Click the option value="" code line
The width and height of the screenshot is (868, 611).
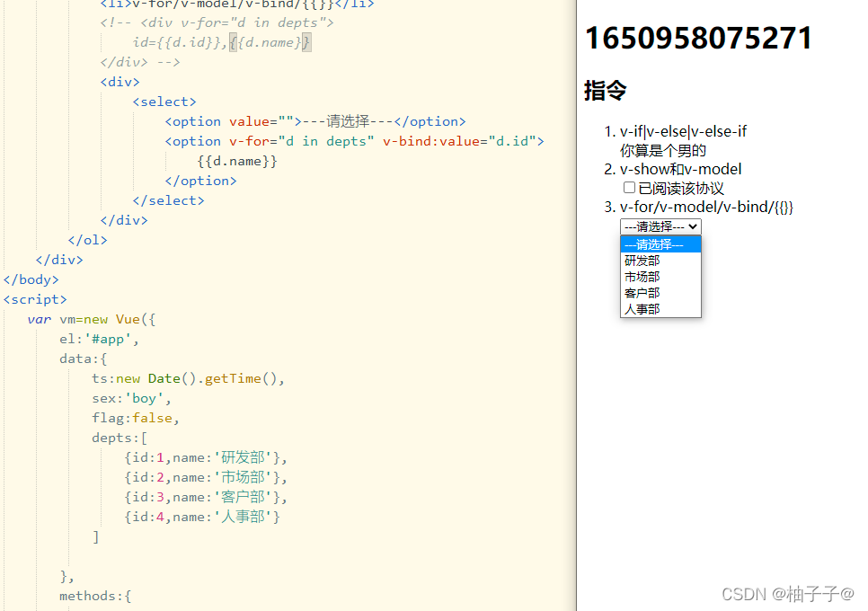click(315, 121)
